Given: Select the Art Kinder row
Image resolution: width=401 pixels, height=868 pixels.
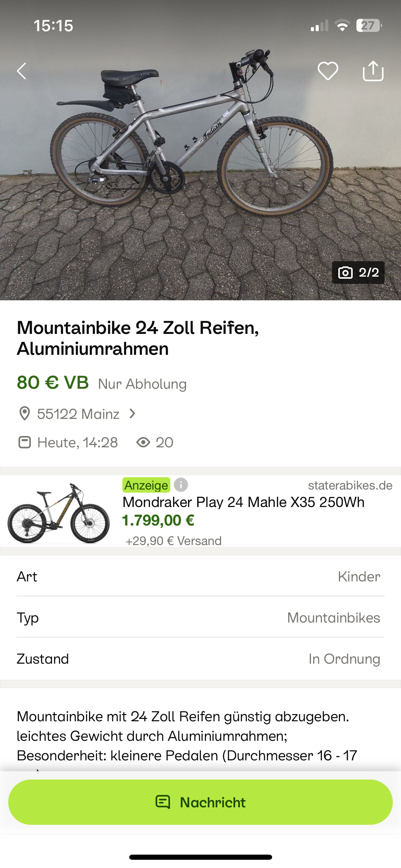Looking at the screenshot, I should click(200, 577).
